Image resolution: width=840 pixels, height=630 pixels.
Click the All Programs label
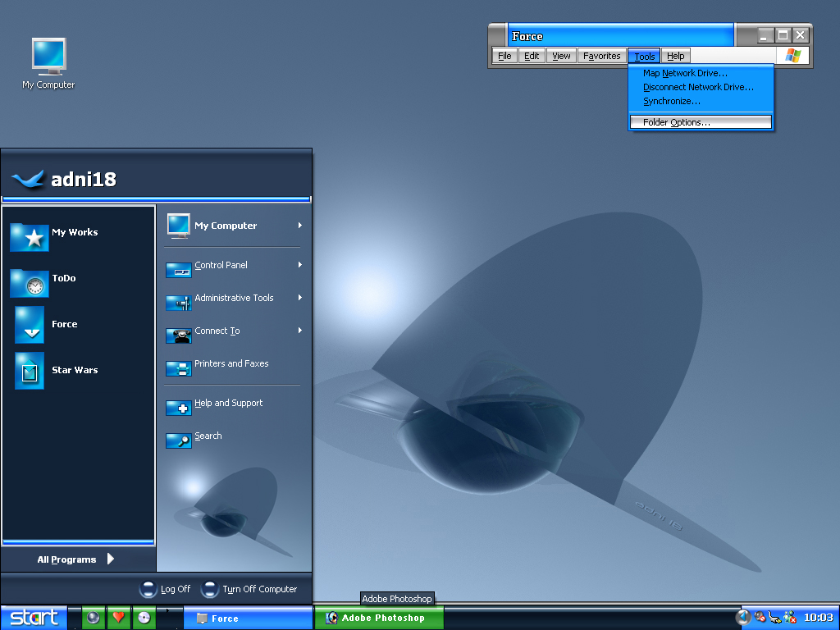(67, 559)
